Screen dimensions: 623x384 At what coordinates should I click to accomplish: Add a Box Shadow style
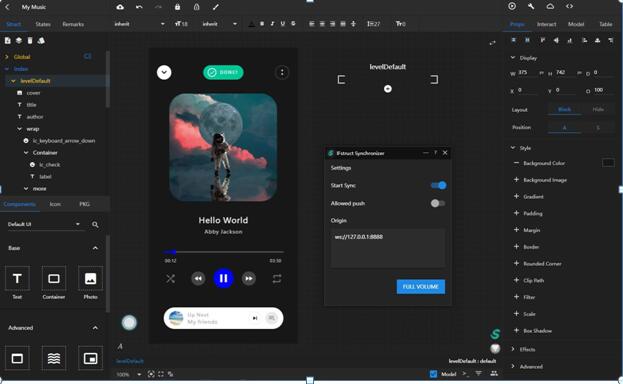pyautogui.click(x=517, y=330)
